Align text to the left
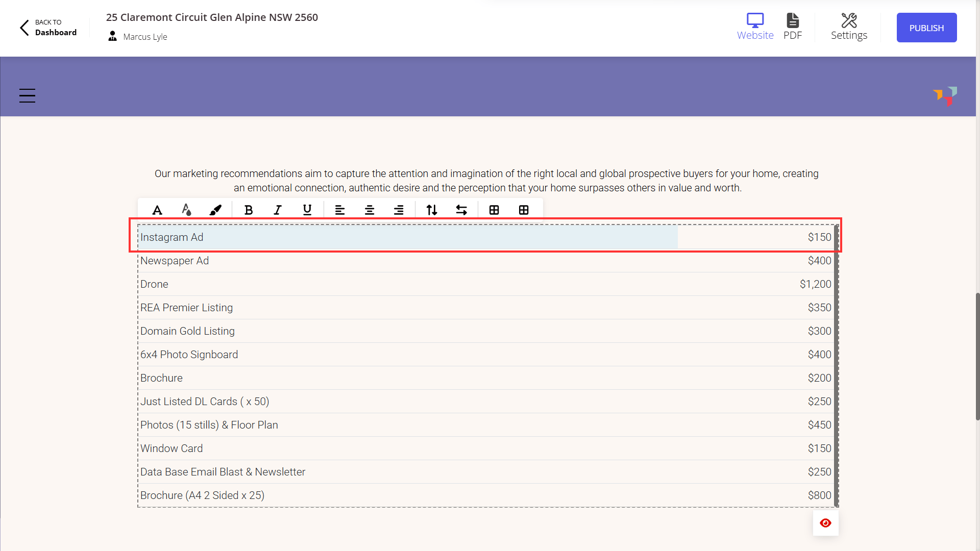980x551 pixels. (340, 210)
